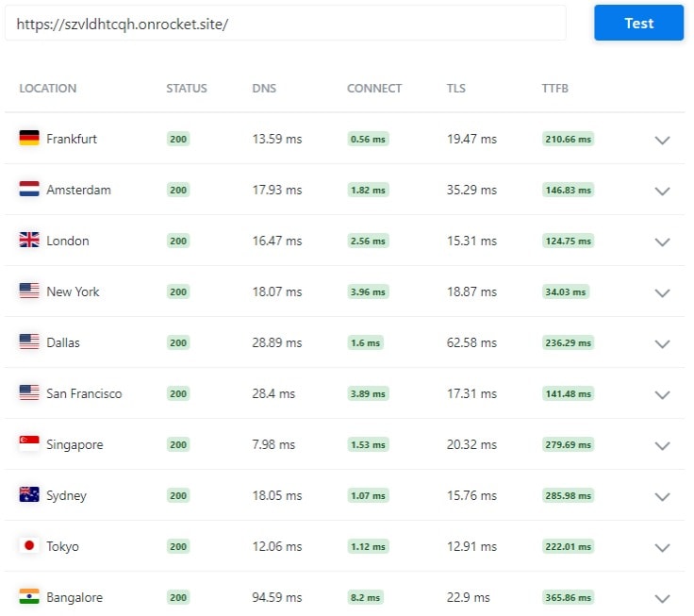
Task: Expand the Amsterdam result row chevron
Action: (662, 191)
